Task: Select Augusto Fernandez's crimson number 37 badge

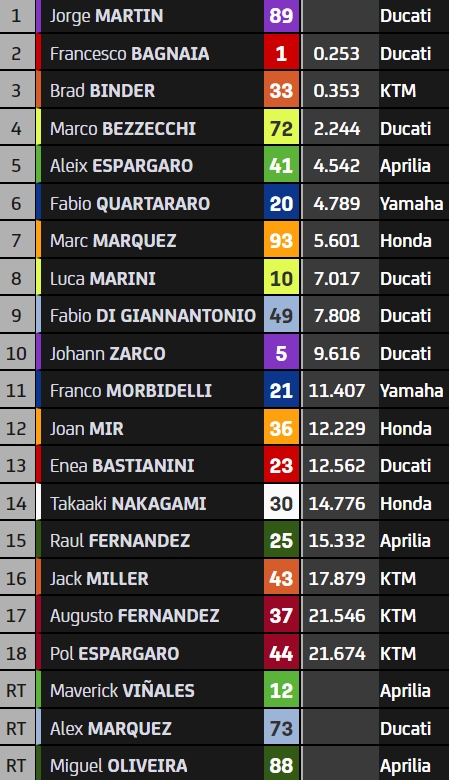Action: point(281,616)
